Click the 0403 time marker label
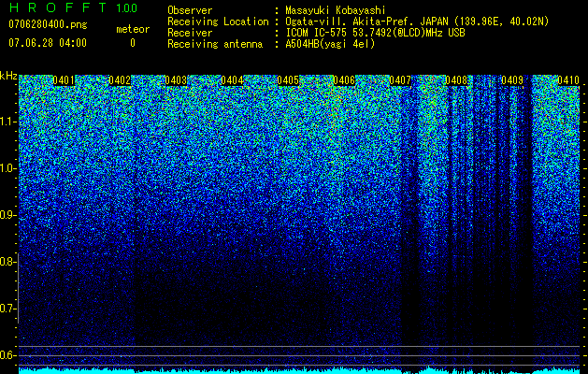The width and height of the screenshot is (588, 374). pyautogui.click(x=176, y=80)
